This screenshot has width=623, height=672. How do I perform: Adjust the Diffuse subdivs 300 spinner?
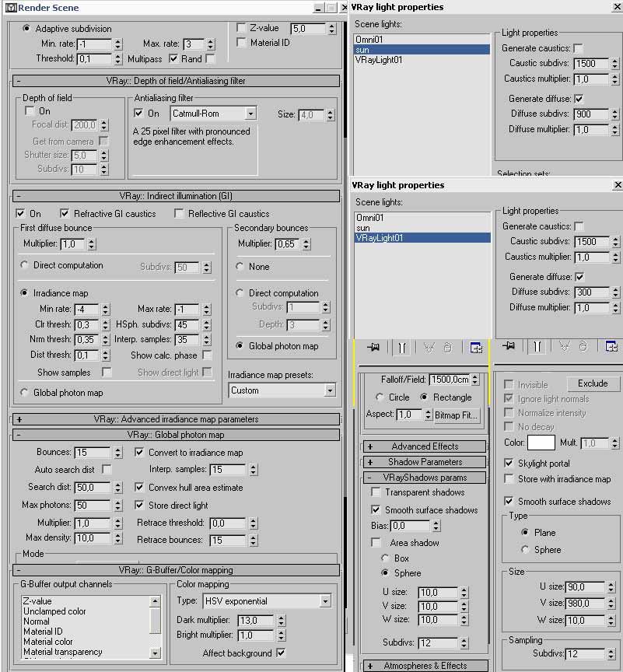coord(616,292)
